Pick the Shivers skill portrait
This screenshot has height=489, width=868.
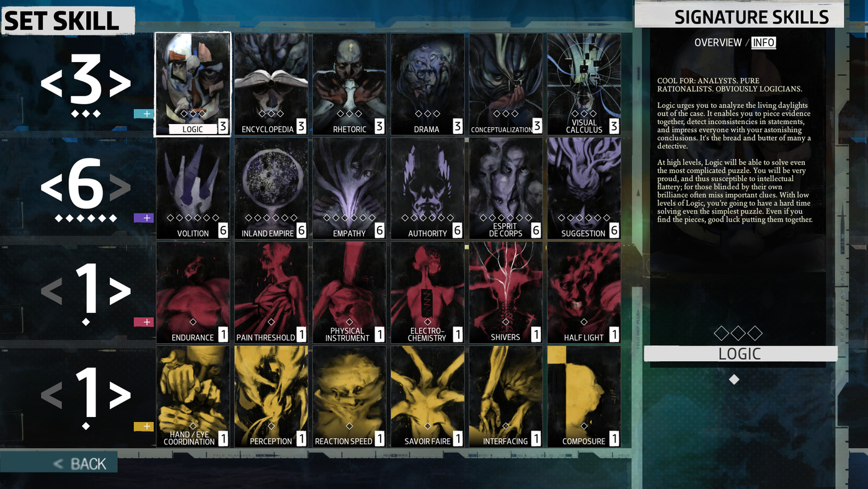[x=505, y=293]
